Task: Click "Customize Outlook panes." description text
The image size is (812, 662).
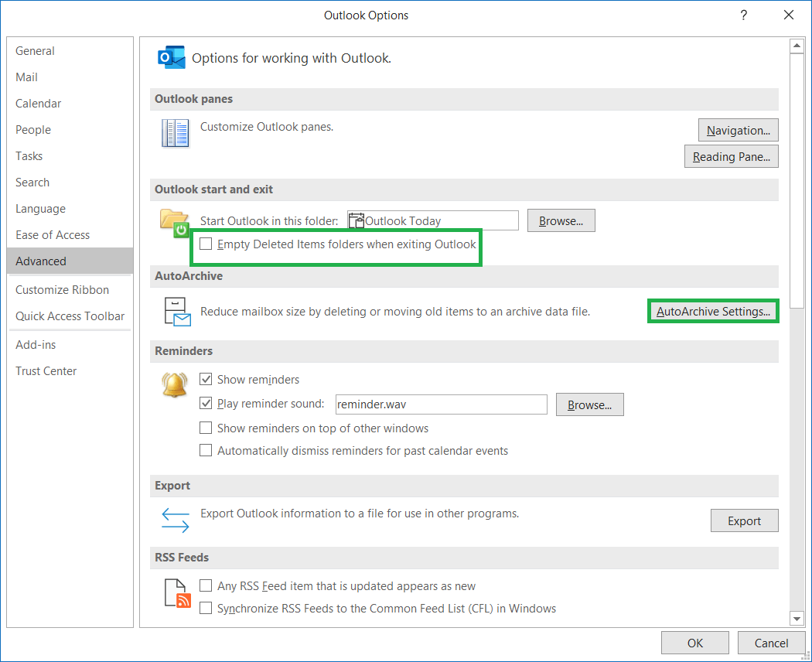Action: (x=267, y=127)
